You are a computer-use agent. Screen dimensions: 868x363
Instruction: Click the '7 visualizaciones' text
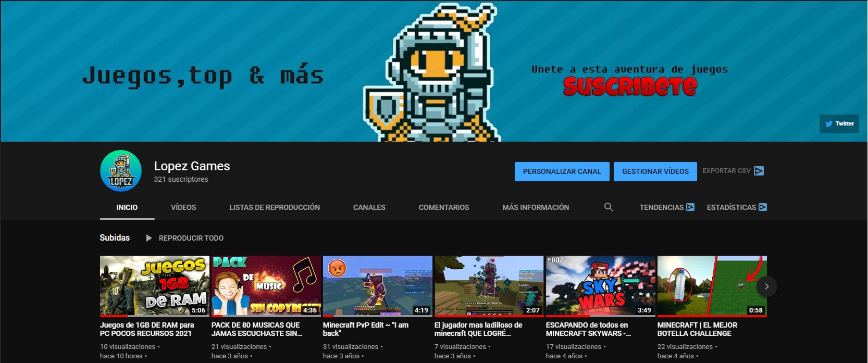460,347
